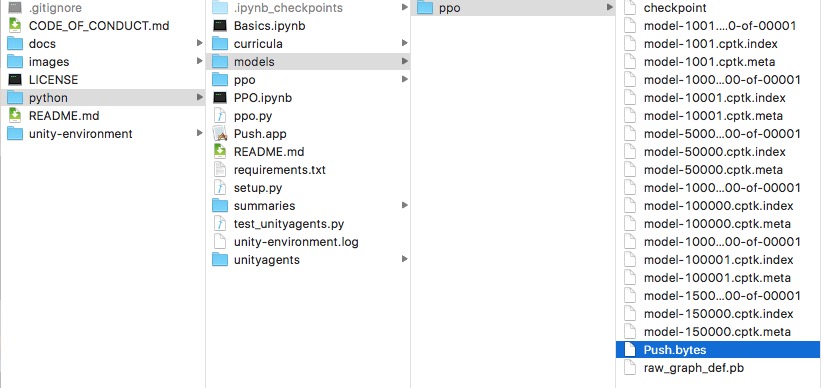
Task: Click model-100001.cptk.index
Action: point(719,260)
